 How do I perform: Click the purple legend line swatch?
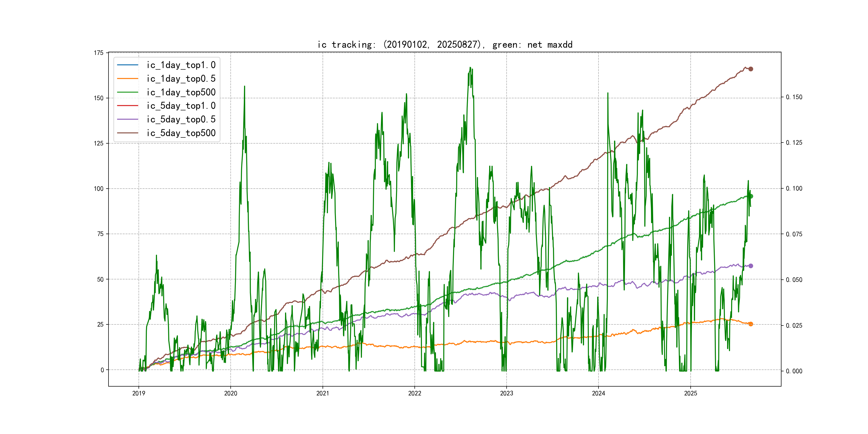pos(128,119)
